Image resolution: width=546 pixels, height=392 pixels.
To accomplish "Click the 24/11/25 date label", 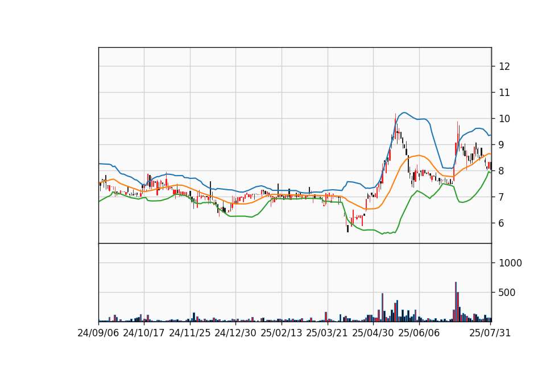I will [x=190, y=333].
